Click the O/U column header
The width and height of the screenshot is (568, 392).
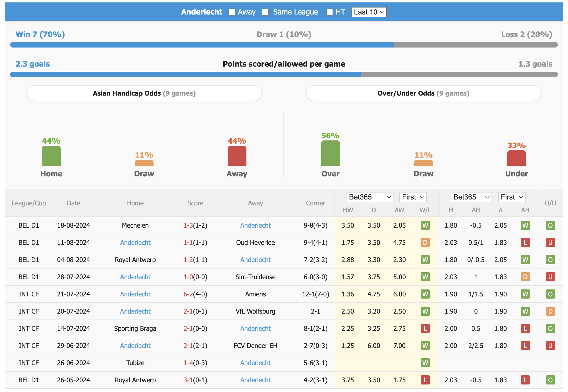point(550,203)
